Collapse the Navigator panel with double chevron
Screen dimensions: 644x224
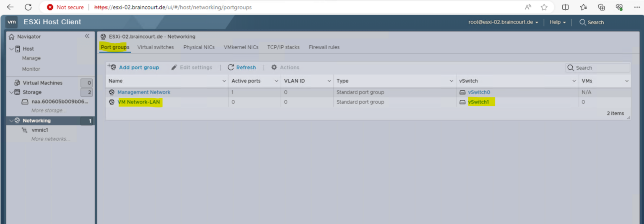[x=87, y=36]
